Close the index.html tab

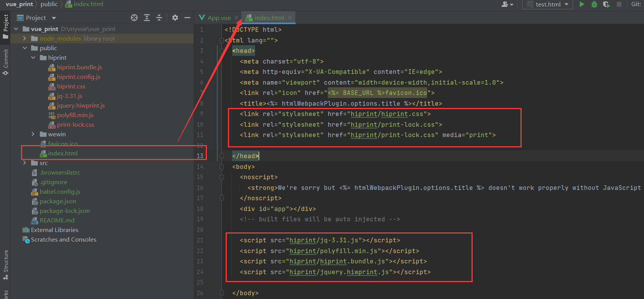(x=290, y=18)
